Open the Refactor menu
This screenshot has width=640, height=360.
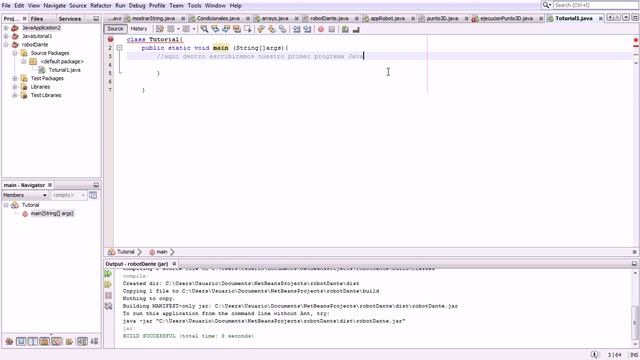tap(100, 5)
